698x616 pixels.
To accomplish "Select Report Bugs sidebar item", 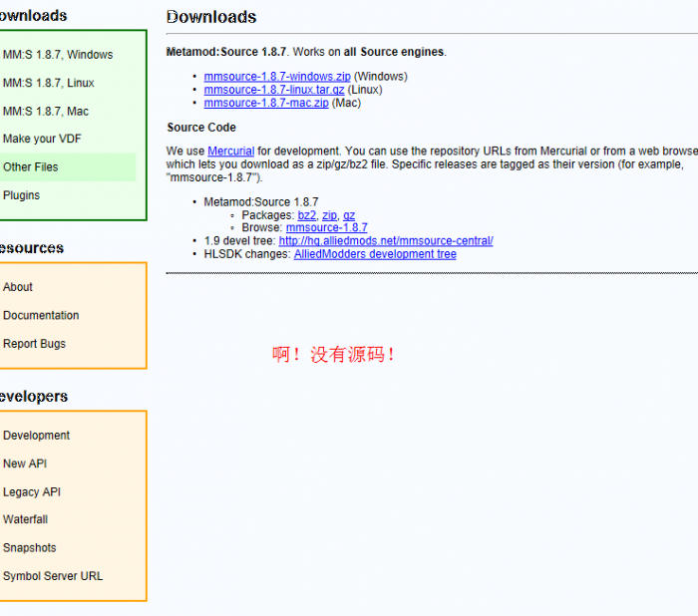I will [34, 344].
